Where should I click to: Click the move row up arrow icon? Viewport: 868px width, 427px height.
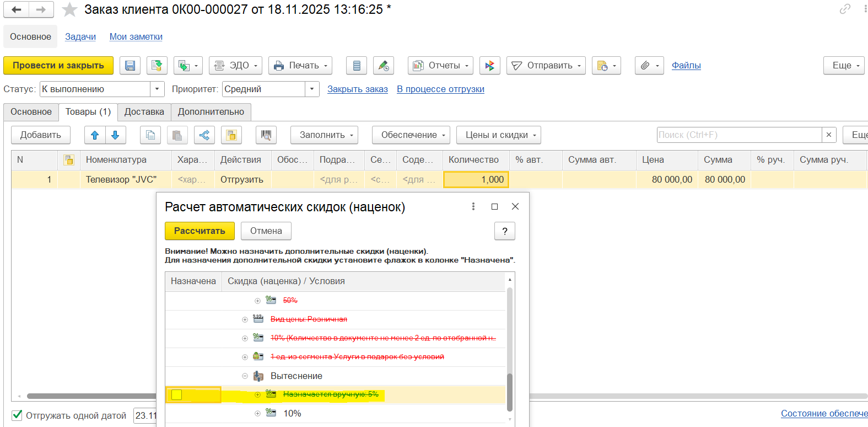click(95, 135)
